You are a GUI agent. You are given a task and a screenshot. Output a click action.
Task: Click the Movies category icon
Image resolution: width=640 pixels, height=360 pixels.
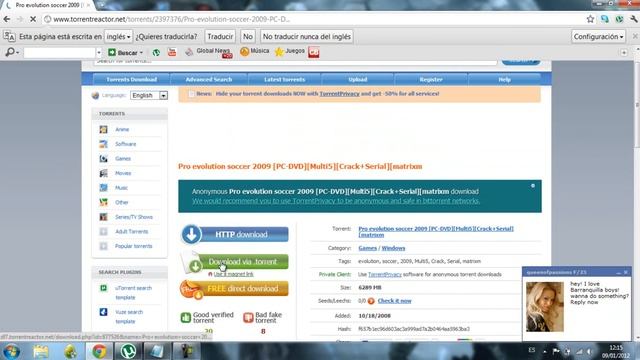click(104, 173)
